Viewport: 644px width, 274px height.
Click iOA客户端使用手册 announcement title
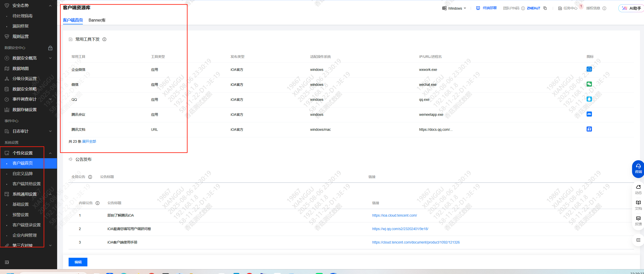pyautogui.click(x=122, y=242)
